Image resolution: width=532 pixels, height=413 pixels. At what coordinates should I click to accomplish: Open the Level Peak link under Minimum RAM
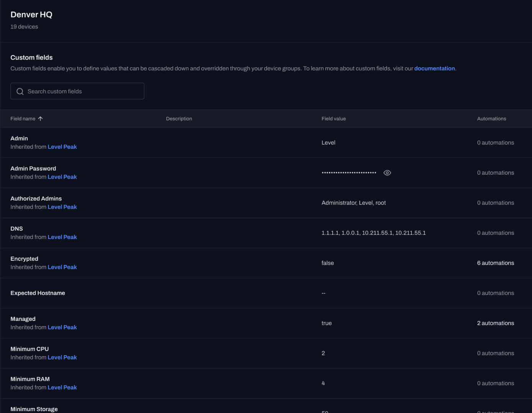point(62,387)
